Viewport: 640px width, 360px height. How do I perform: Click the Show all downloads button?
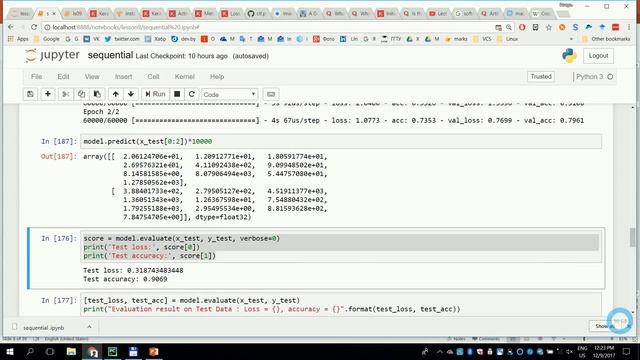(x=603, y=326)
